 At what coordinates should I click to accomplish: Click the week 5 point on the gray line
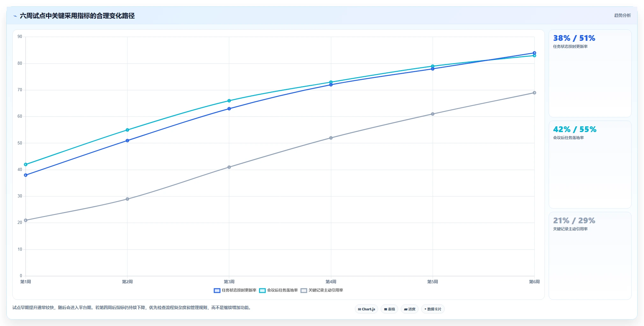(x=433, y=114)
